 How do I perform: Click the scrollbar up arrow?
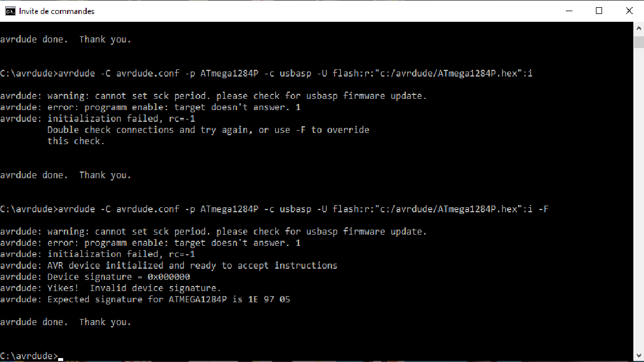coord(638,28)
